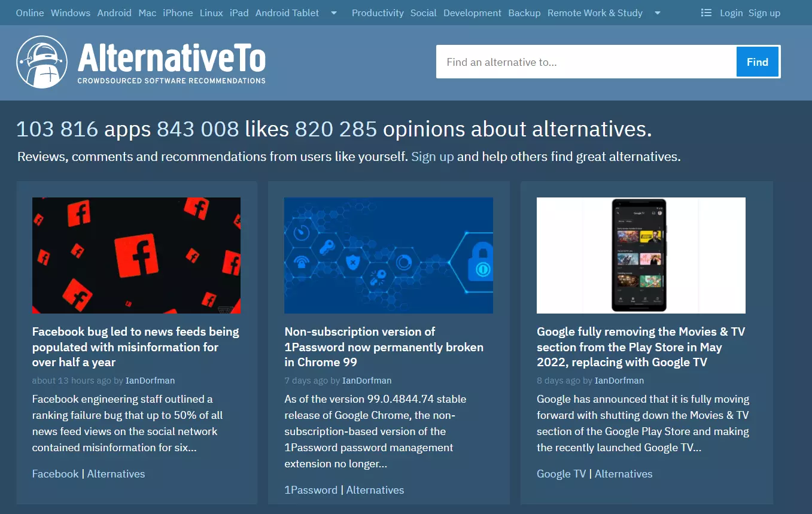Expand the platforms dropdown after Android Tablet
The image size is (812, 514).
pyautogui.click(x=333, y=13)
